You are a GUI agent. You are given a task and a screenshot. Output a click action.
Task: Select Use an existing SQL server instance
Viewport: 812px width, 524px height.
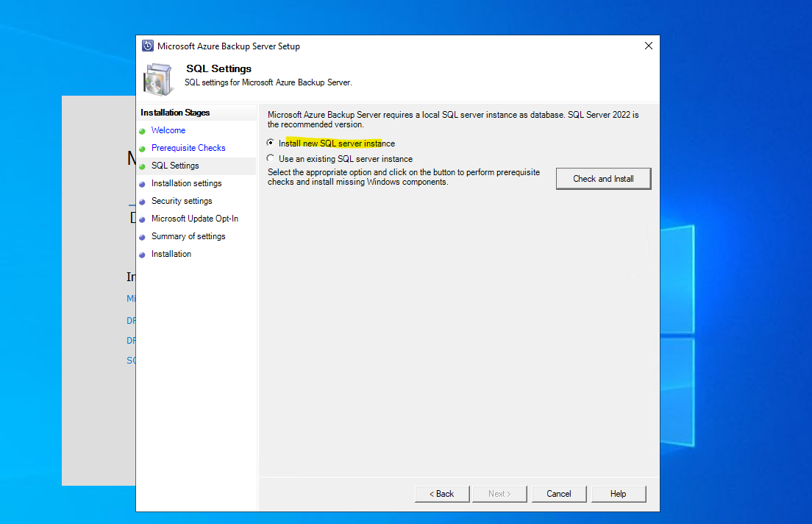coord(271,159)
